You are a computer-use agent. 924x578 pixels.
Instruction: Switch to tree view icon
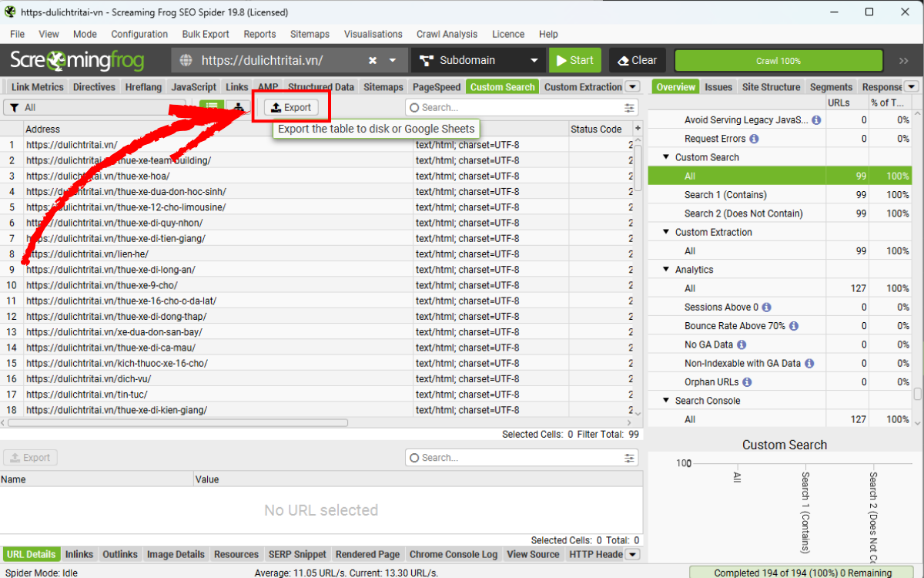click(239, 108)
